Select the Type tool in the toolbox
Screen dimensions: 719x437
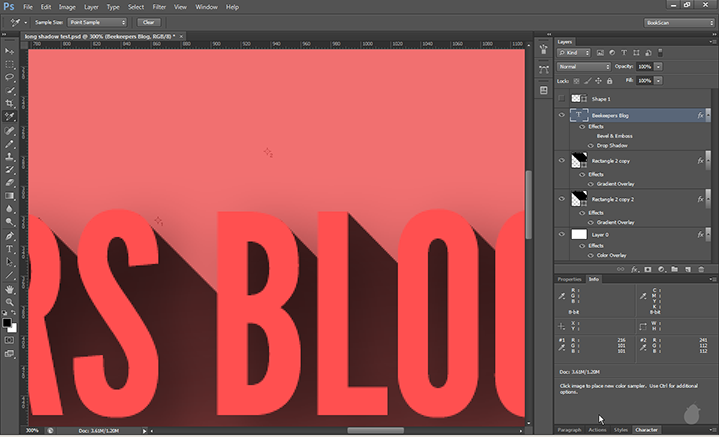tap(10, 248)
